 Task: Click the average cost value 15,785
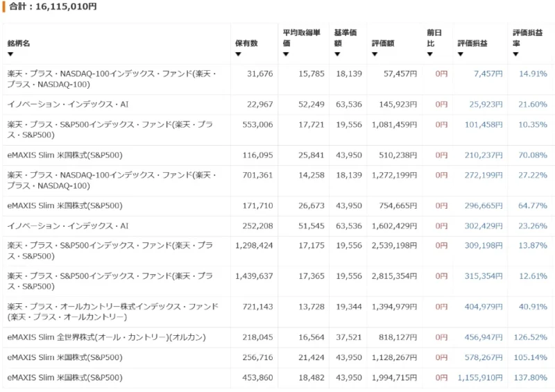pyautogui.click(x=311, y=74)
